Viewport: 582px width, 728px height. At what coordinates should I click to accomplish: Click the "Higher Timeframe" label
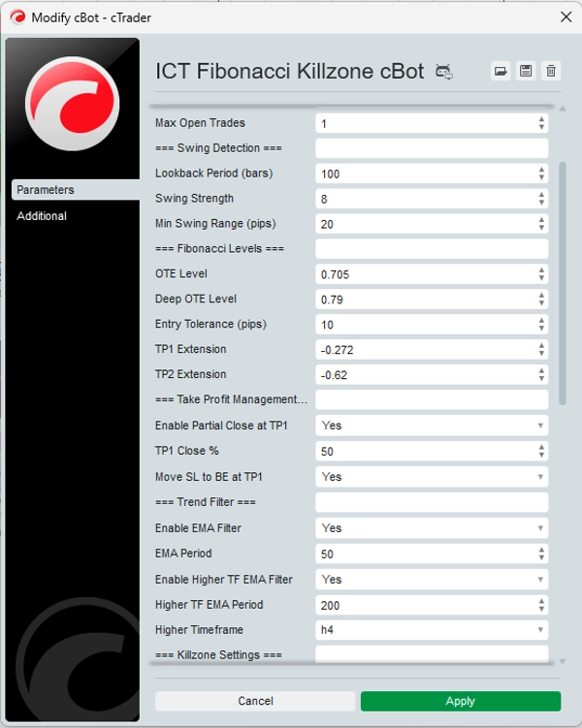point(199,630)
